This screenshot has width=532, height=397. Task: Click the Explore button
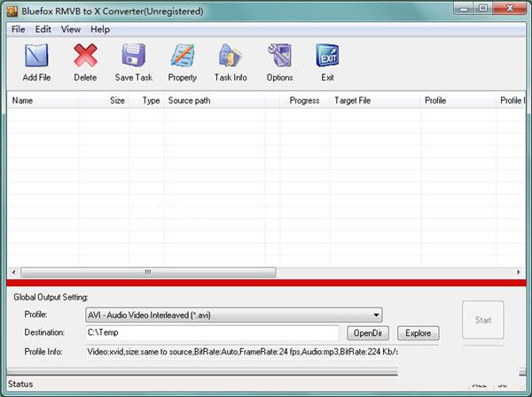[418, 333]
